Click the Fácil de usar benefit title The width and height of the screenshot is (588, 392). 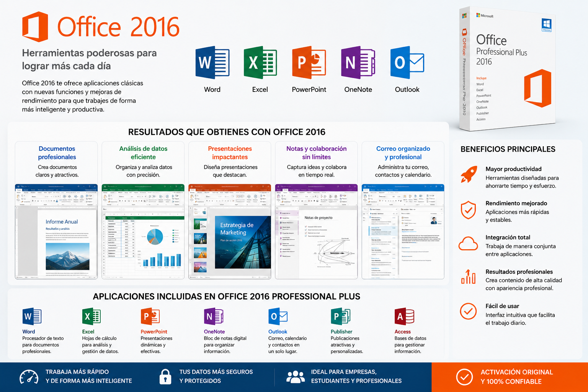[x=502, y=306]
